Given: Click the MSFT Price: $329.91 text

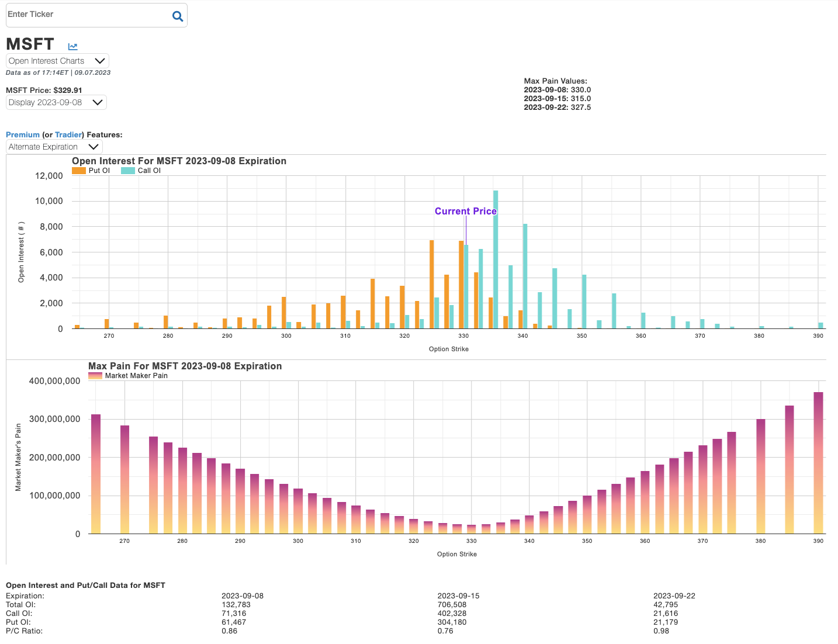Looking at the screenshot, I should 44,90.
